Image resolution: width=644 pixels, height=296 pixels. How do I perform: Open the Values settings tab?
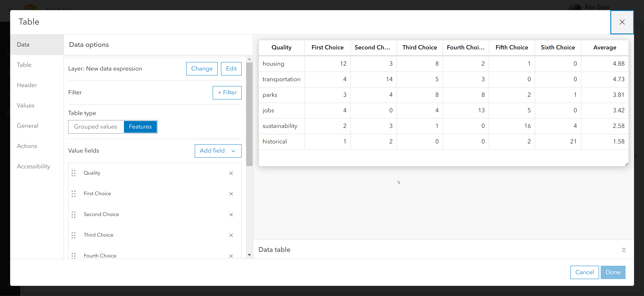tap(26, 106)
